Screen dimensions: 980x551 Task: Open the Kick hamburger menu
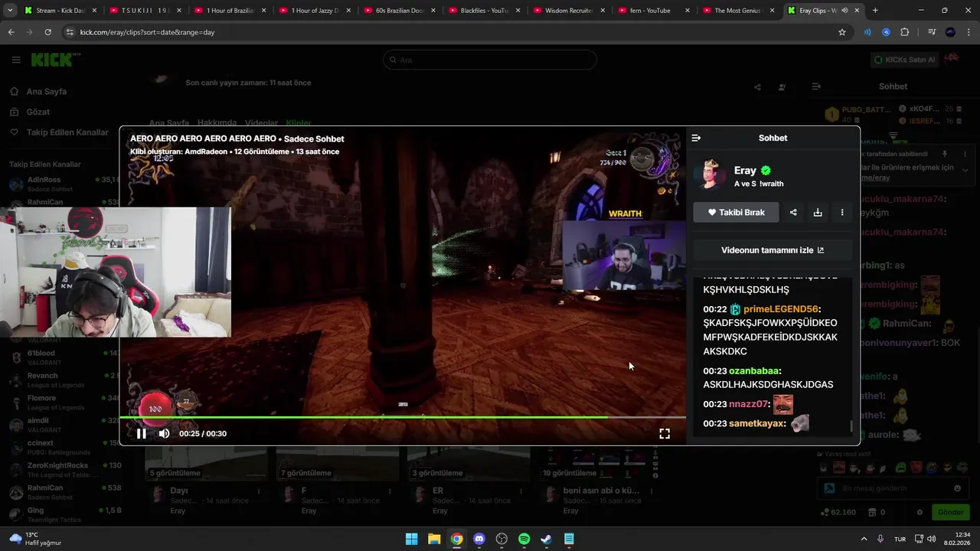pyautogui.click(x=16, y=60)
